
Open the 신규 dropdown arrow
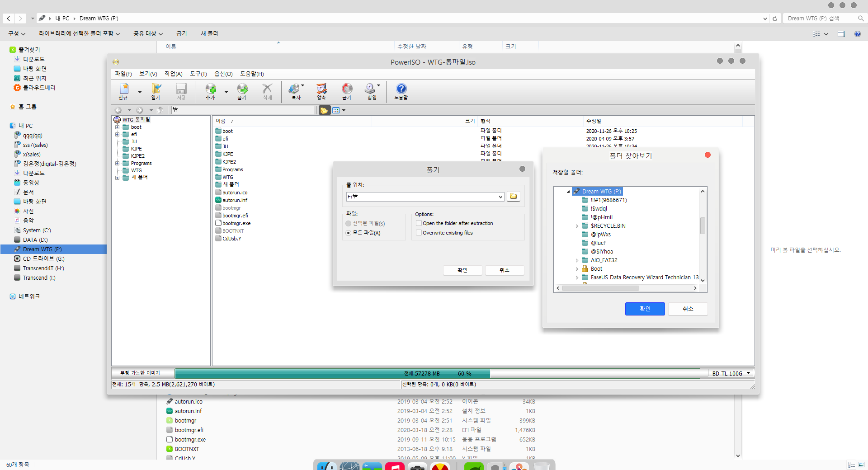[140, 92]
